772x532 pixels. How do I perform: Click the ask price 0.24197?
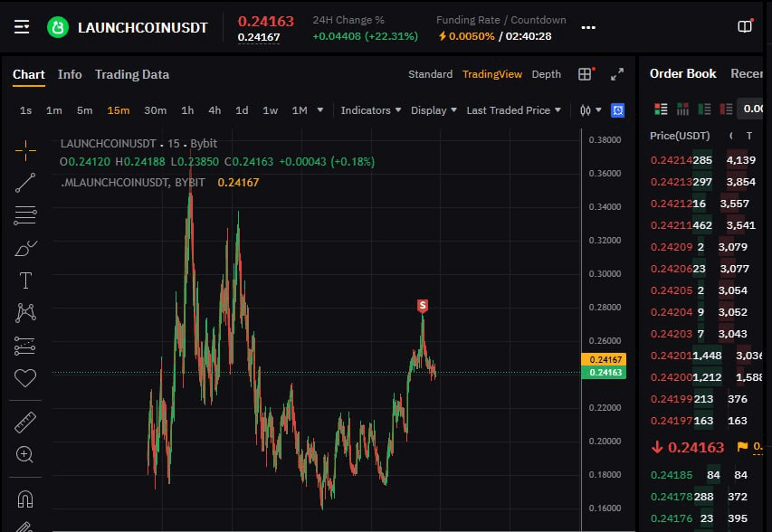(x=671, y=421)
